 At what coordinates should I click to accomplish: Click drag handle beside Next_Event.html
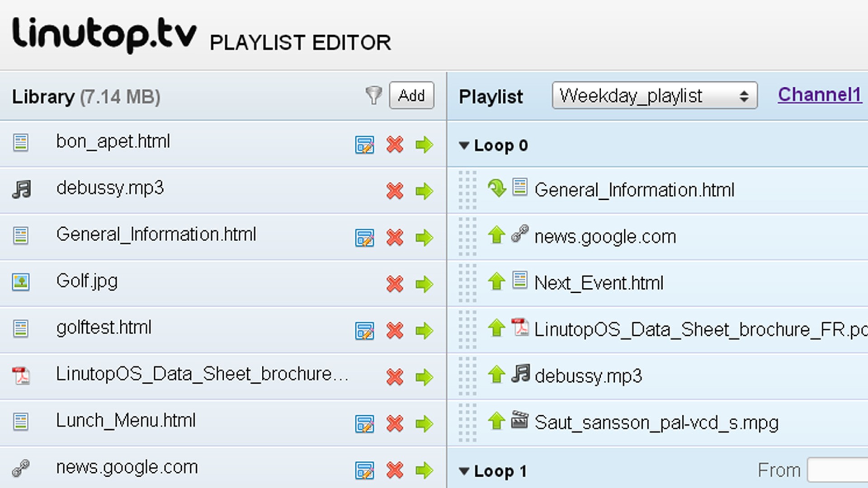(467, 283)
